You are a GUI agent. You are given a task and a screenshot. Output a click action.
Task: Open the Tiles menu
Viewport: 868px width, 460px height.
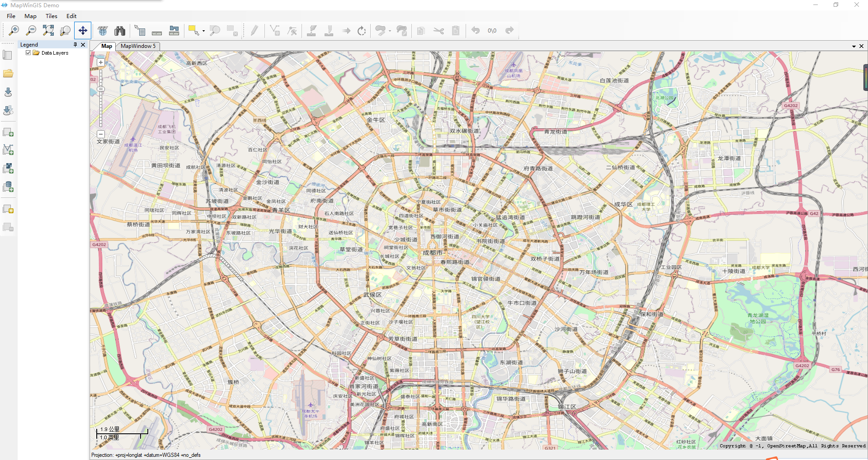[x=52, y=16]
